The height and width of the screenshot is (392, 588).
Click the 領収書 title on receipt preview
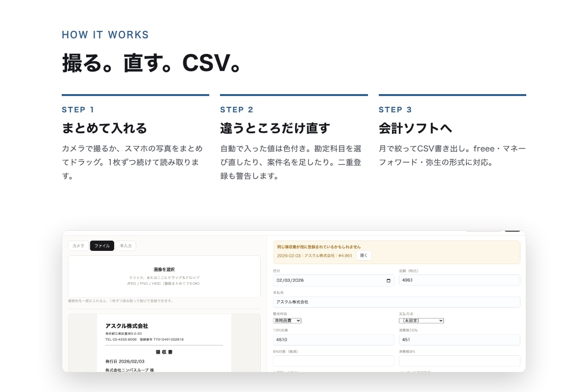[164, 352]
